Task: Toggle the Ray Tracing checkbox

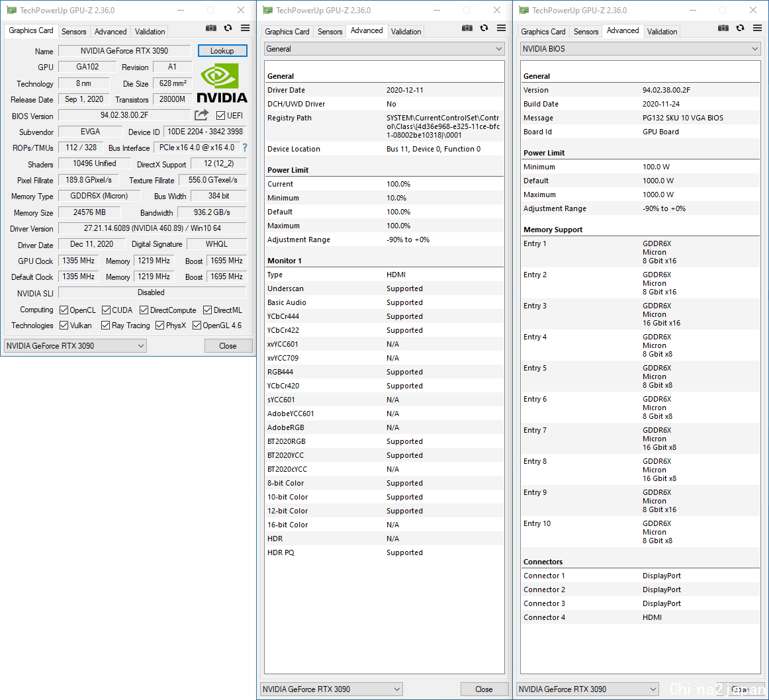Action: point(105,326)
